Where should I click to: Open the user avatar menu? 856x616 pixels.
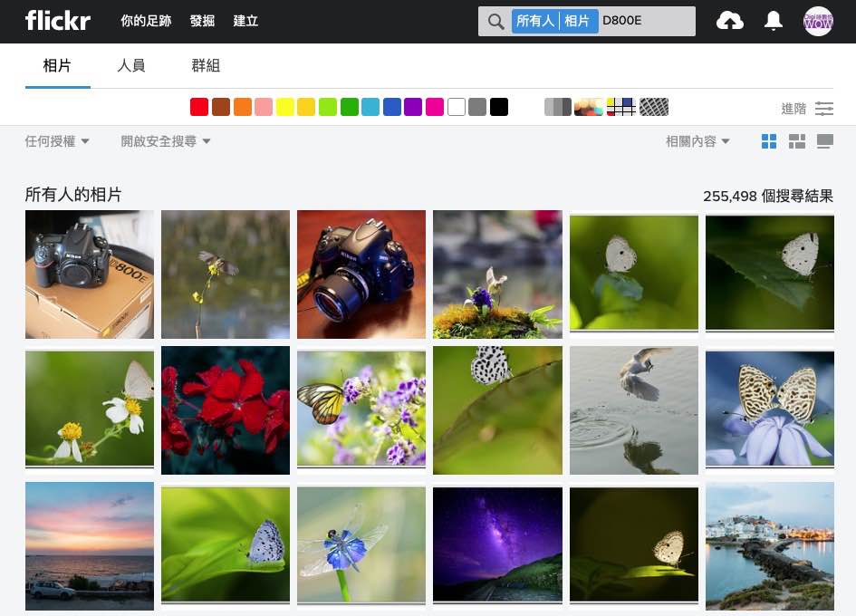coord(818,21)
